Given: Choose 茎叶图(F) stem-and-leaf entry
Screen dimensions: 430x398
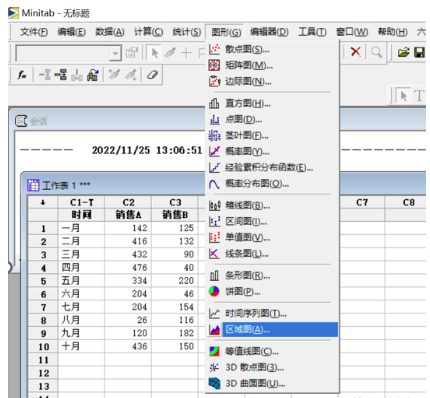Looking at the screenshot, I should [x=272, y=136].
